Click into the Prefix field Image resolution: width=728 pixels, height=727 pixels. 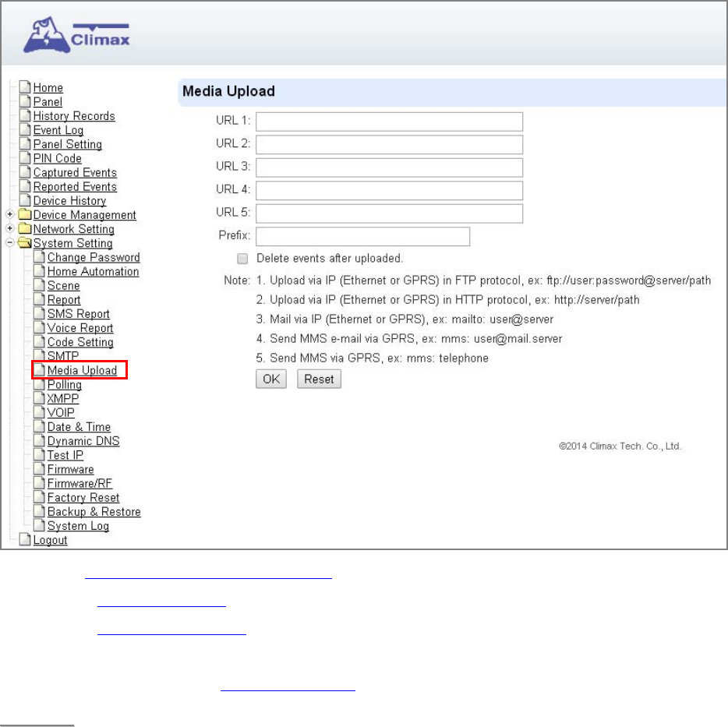click(362, 236)
